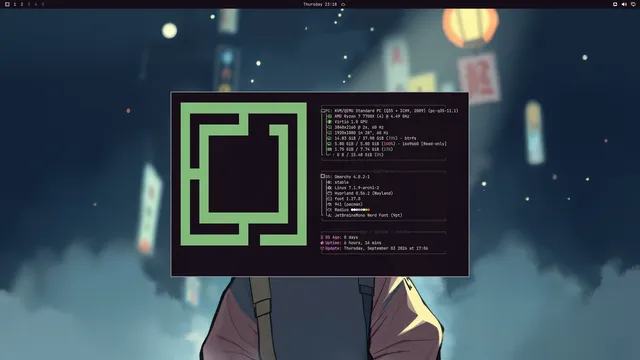Click the PC icon before 'PC:' label
640x360 pixels.
coord(323,111)
